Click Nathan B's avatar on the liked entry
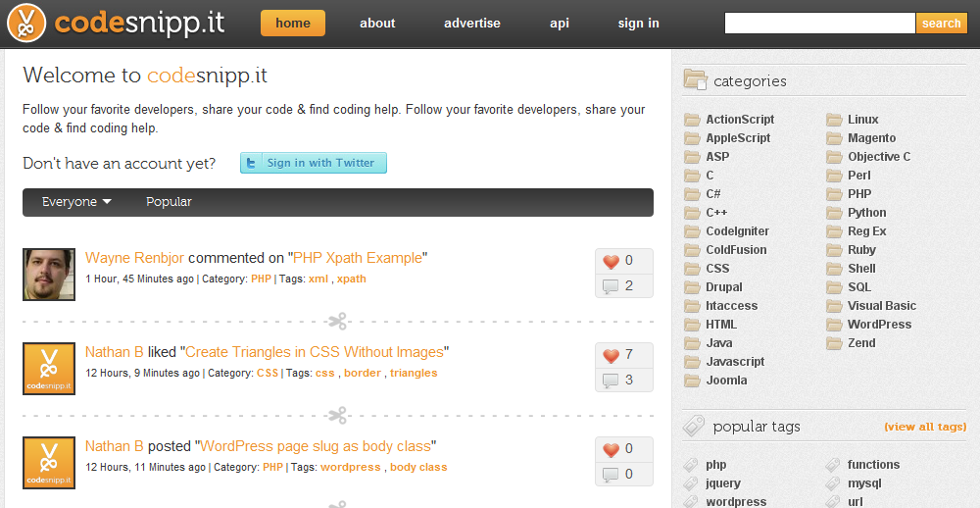 point(49,369)
